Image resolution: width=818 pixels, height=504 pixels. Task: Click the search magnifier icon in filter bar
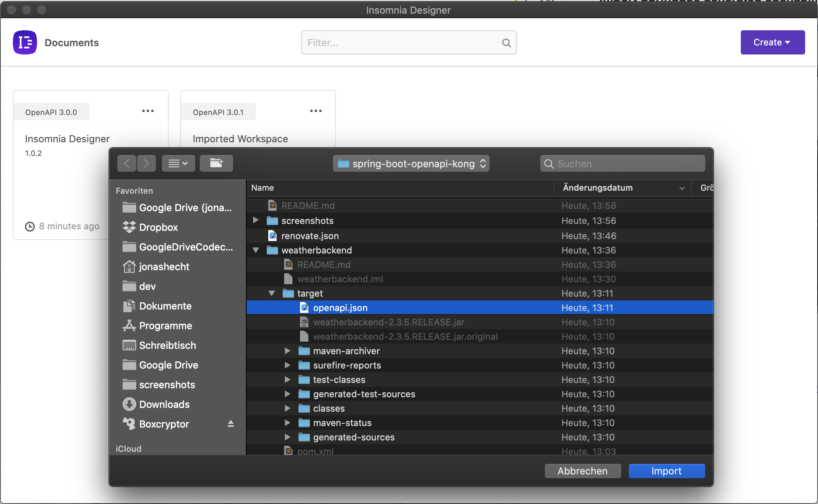point(505,42)
